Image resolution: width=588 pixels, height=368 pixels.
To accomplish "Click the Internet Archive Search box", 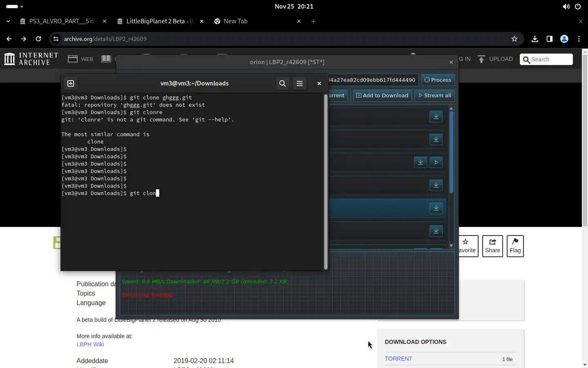I will click(546, 59).
